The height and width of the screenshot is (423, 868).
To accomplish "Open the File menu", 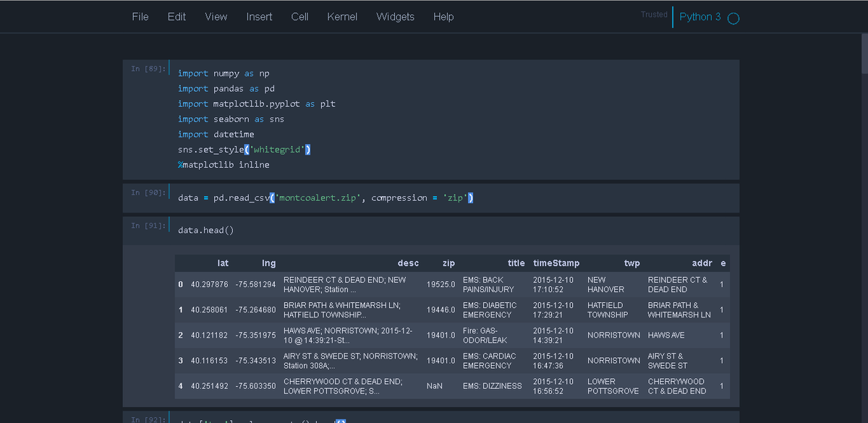I will 140,17.
